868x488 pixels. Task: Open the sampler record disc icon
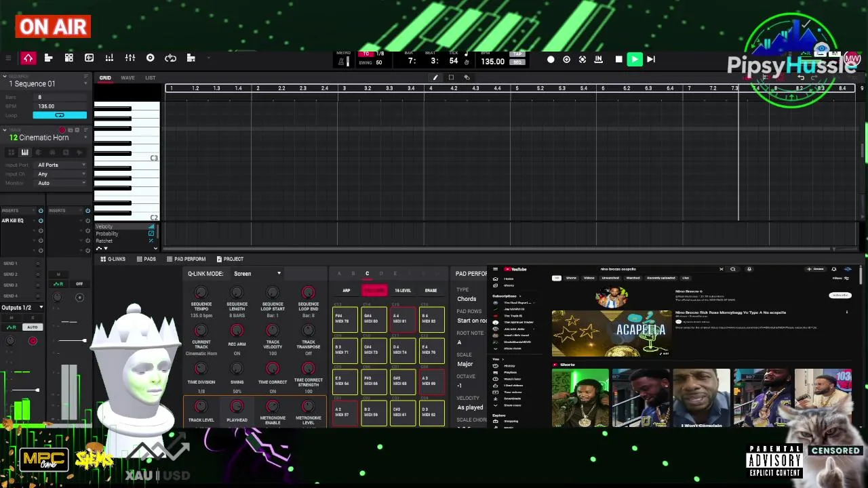tap(150, 58)
